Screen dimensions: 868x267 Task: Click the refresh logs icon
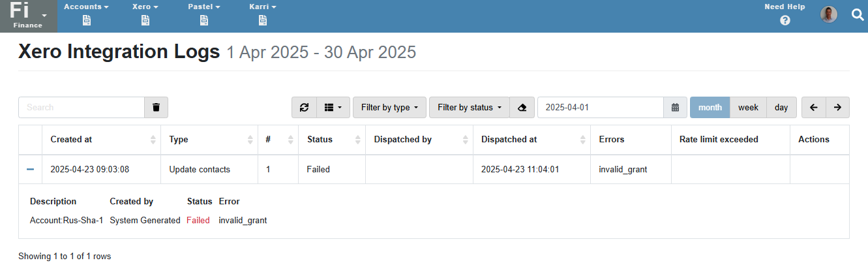point(304,108)
